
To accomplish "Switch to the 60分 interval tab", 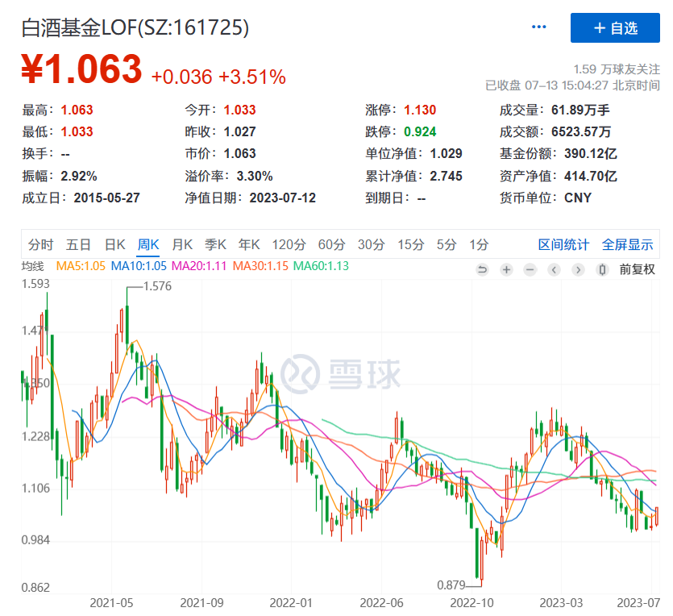I will click(x=332, y=244).
